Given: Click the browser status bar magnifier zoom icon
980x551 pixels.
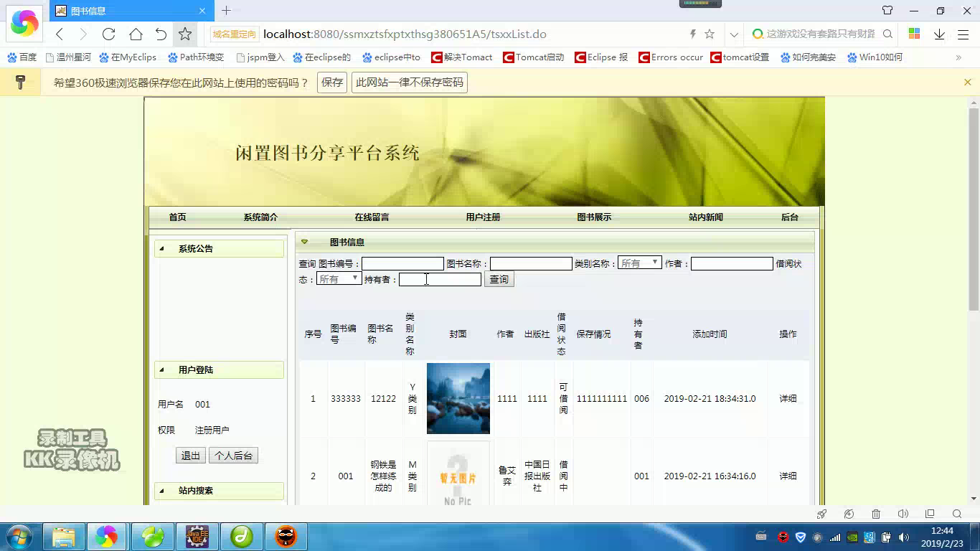Looking at the screenshot, I should coord(956,514).
